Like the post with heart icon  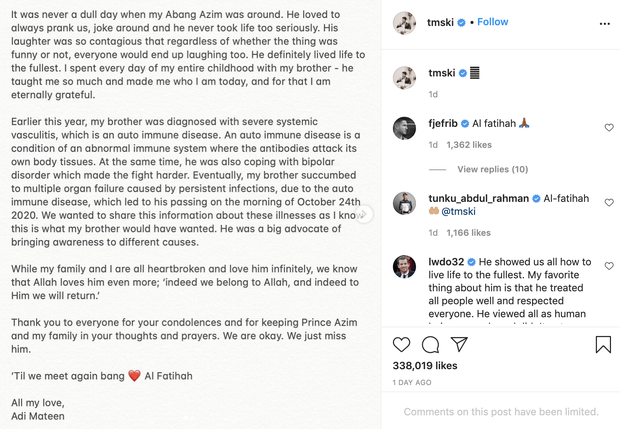[x=402, y=345]
